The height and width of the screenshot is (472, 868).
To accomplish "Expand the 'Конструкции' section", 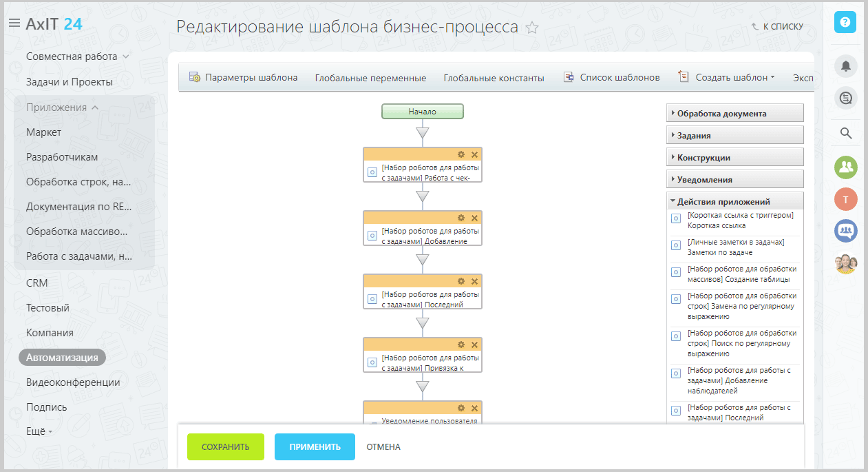I will [x=734, y=157].
